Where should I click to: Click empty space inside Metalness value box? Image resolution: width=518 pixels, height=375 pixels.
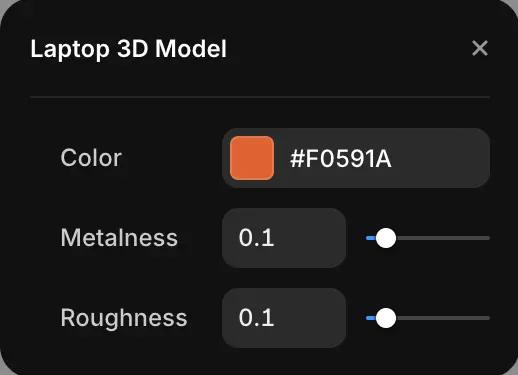click(x=310, y=238)
